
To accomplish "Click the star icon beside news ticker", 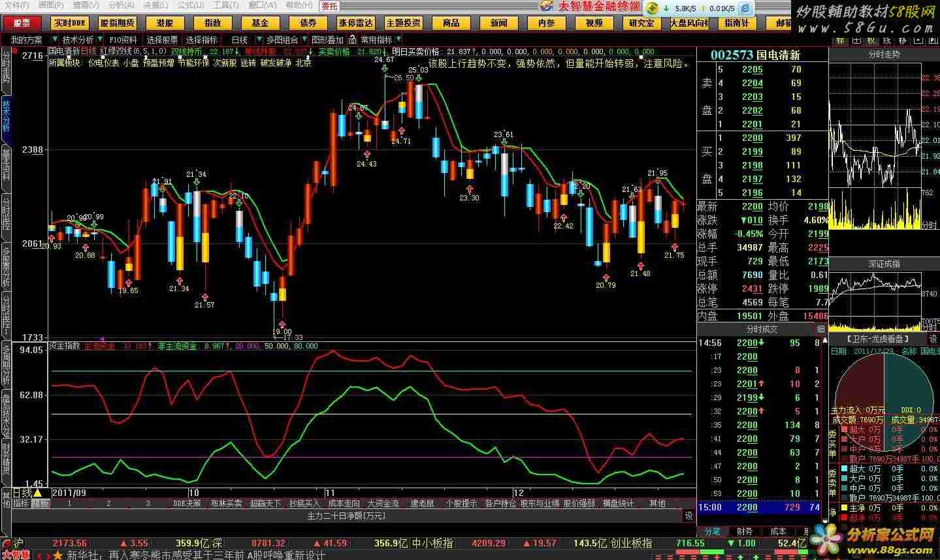I will tap(57, 555).
